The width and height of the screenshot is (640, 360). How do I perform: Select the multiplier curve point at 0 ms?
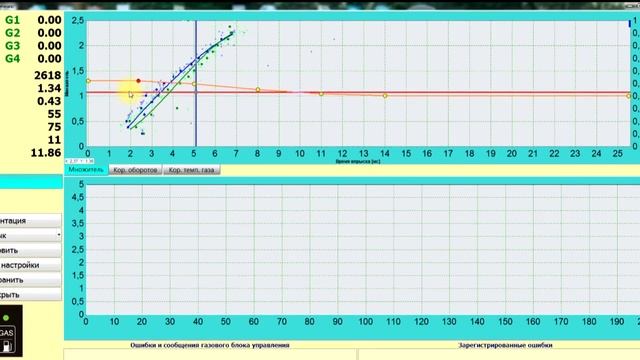88,81
